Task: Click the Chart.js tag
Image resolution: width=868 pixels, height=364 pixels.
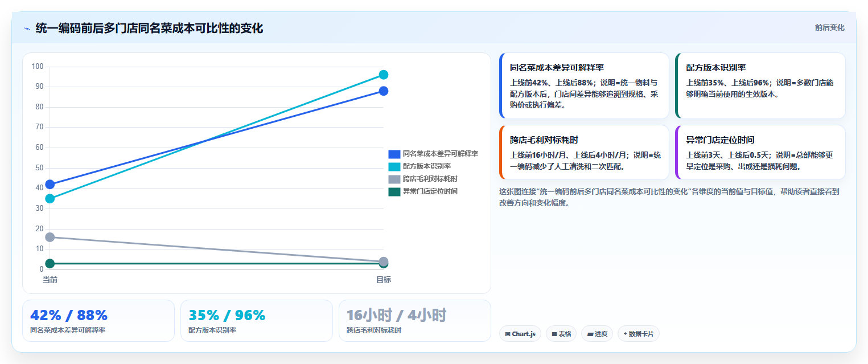Action: point(520,334)
